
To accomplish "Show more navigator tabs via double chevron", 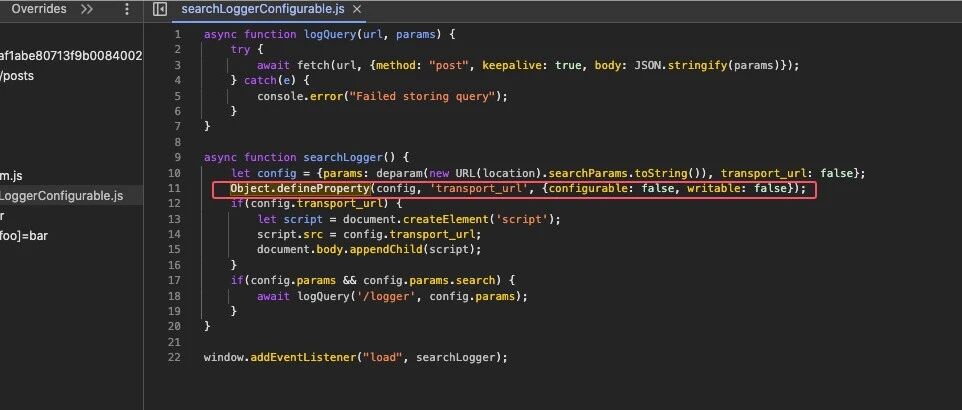I will point(87,9).
